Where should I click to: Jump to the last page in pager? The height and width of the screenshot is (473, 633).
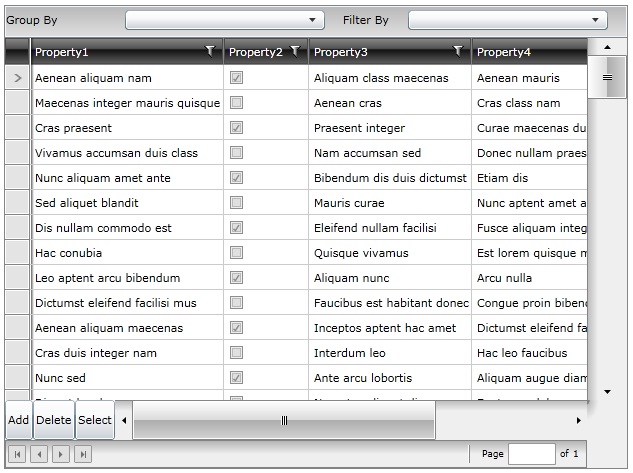[x=83, y=454]
